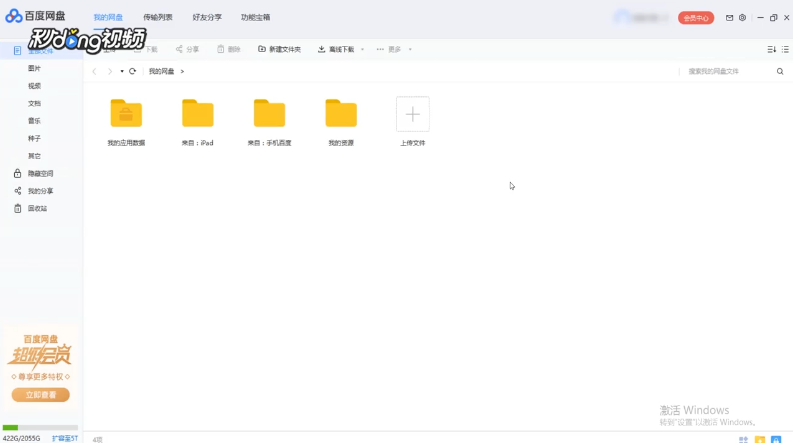Image resolution: width=793 pixels, height=443 pixels.
Task: Create a folder with 新建文件夹
Action: coord(279,49)
